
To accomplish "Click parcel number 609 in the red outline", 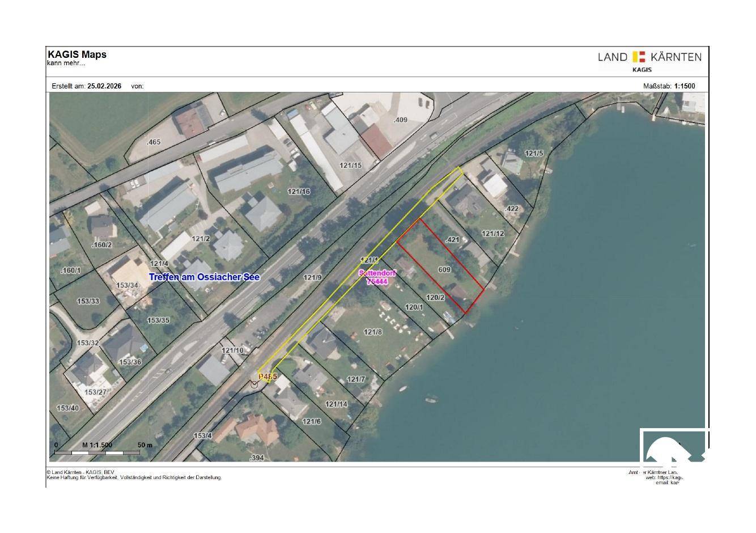I will click(444, 269).
